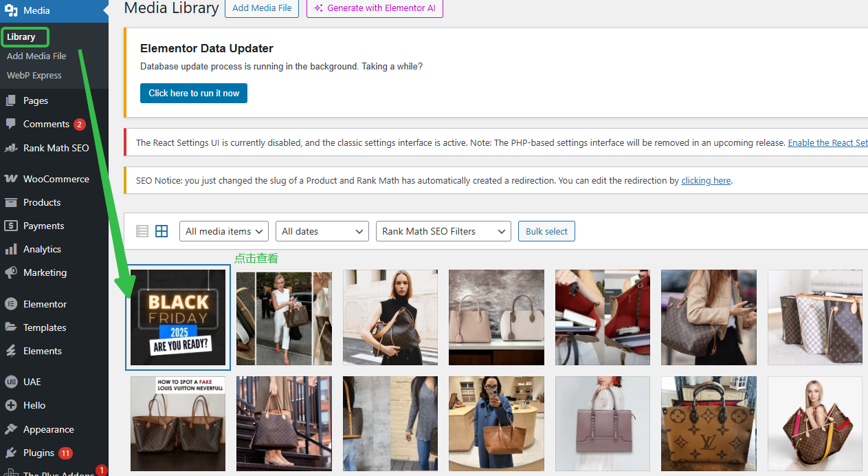
Task: Click the Marketing megaphone icon
Action: (11, 272)
